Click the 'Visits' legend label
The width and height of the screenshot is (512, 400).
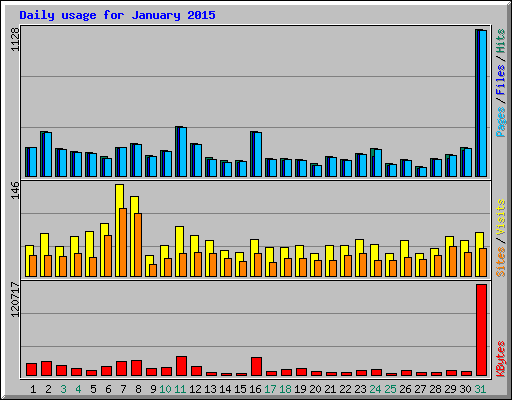click(501, 217)
